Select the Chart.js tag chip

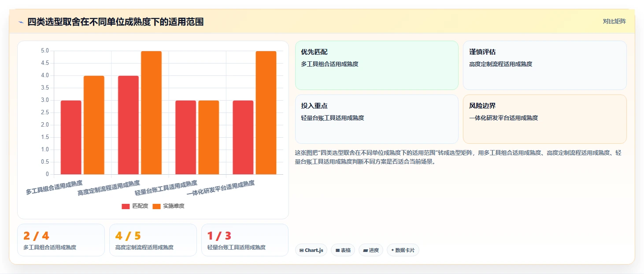tap(311, 250)
